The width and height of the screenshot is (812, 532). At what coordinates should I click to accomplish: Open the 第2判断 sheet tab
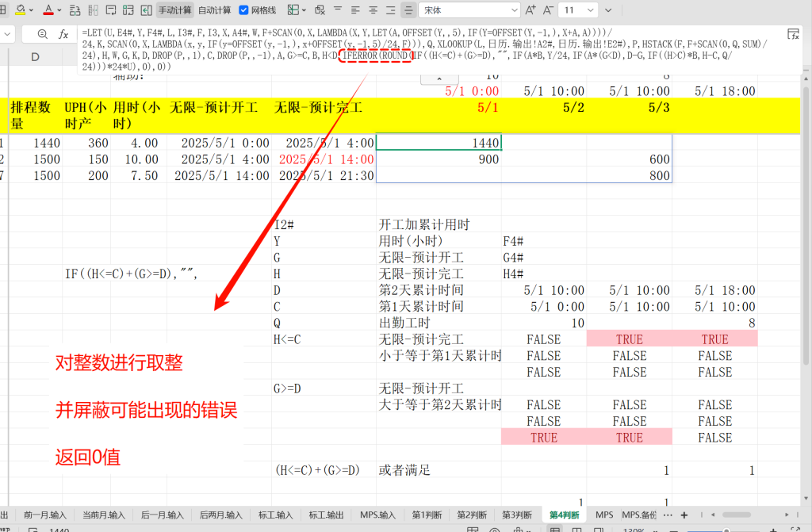click(x=472, y=515)
